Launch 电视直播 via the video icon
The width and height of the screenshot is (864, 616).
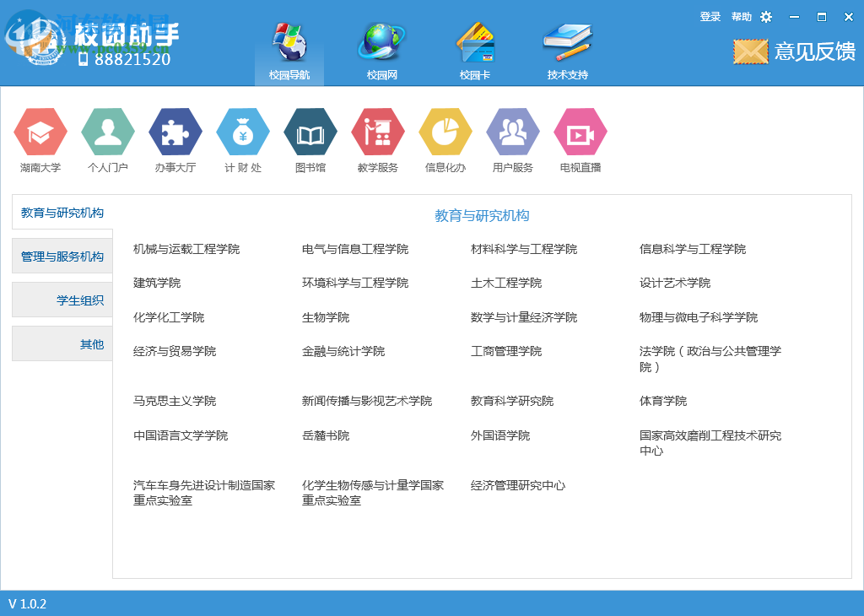click(x=580, y=133)
